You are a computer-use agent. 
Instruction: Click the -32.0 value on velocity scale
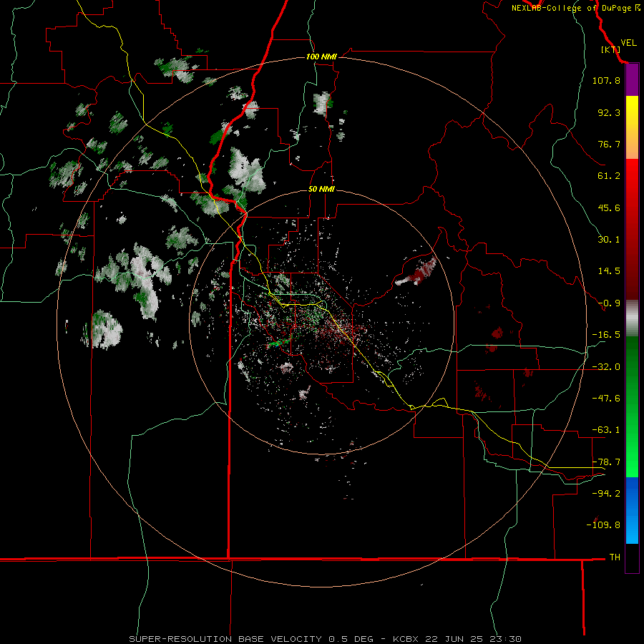tap(606, 367)
